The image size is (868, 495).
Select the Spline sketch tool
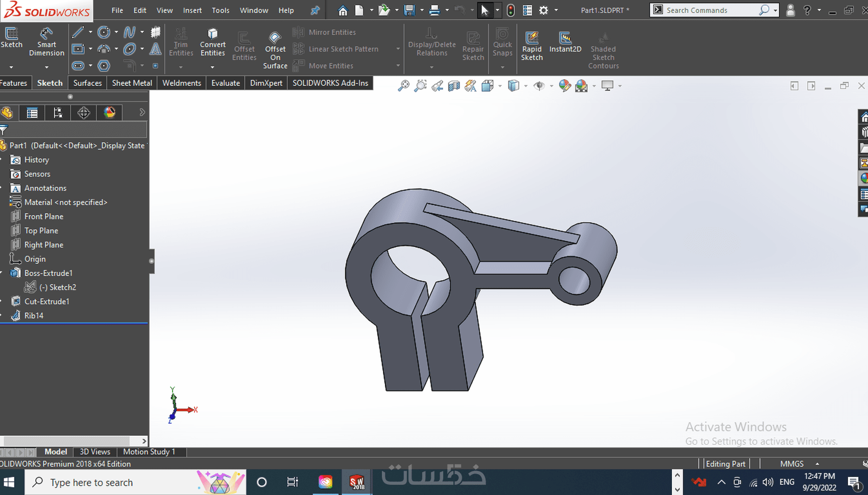pos(129,33)
